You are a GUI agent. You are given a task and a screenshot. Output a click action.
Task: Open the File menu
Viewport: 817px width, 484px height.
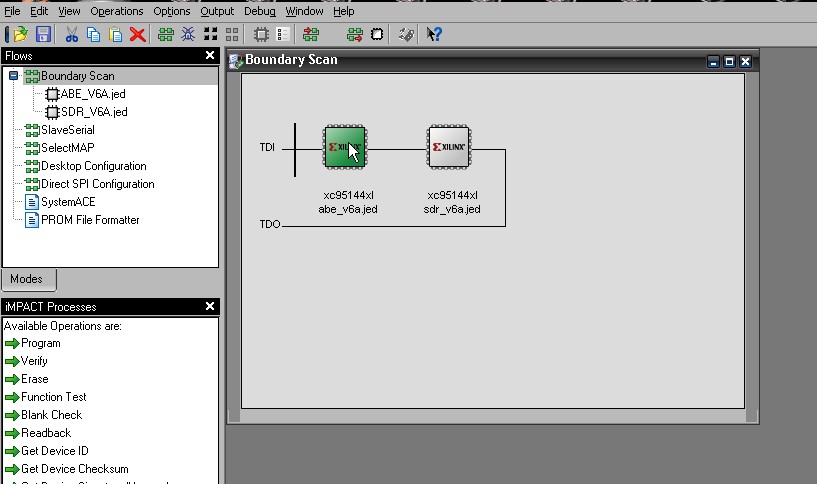tap(12, 11)
